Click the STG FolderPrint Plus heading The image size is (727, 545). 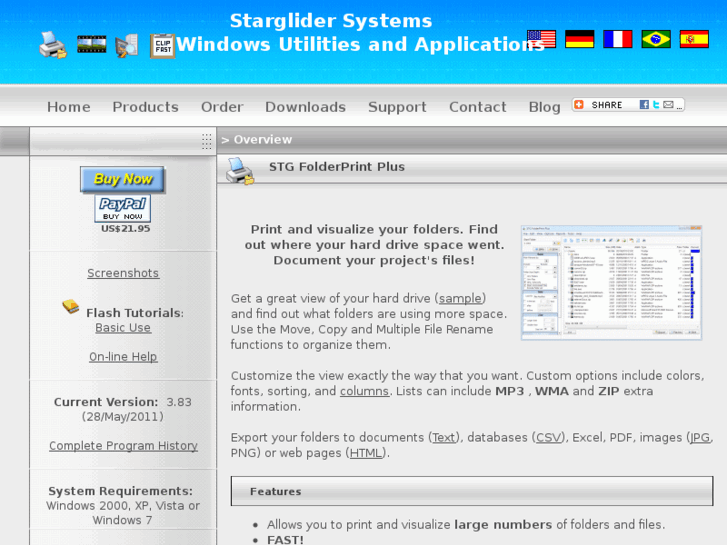[337, 167]
